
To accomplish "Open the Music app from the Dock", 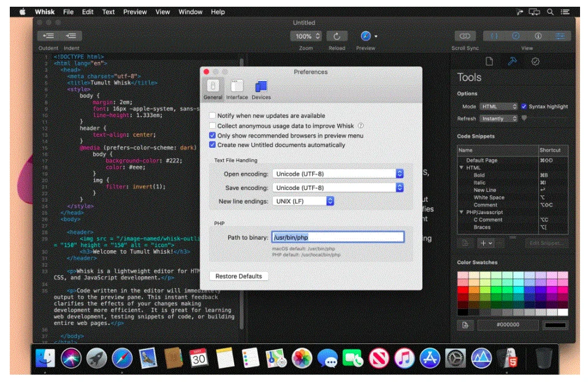I will point(404,358).
